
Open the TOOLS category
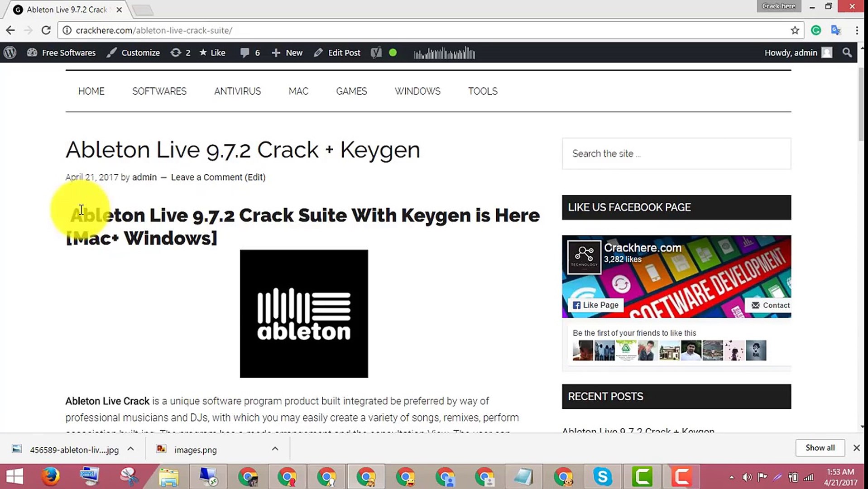(483, 91)
